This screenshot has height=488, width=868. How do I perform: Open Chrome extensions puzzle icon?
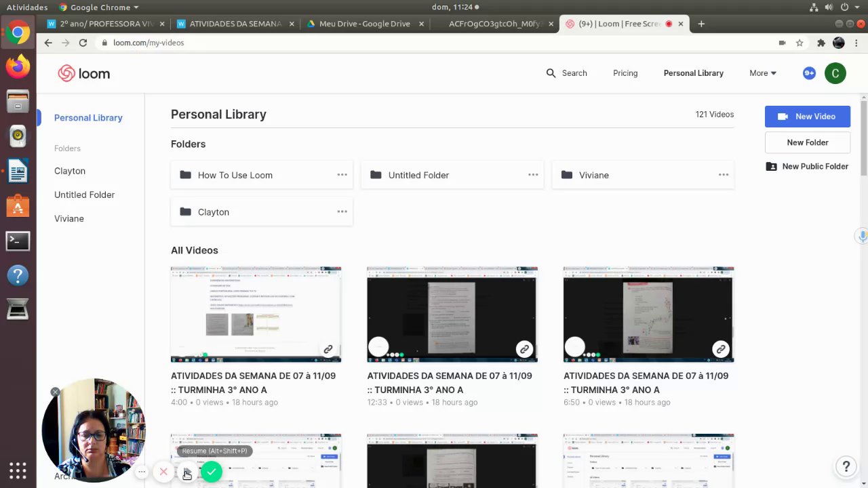point(821,43)
